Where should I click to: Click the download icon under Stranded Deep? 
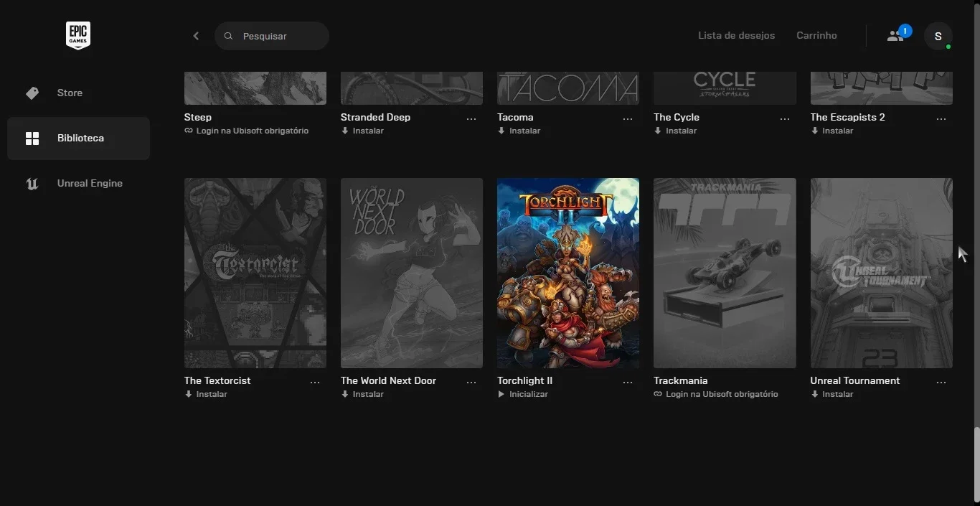tap(345, 131)
